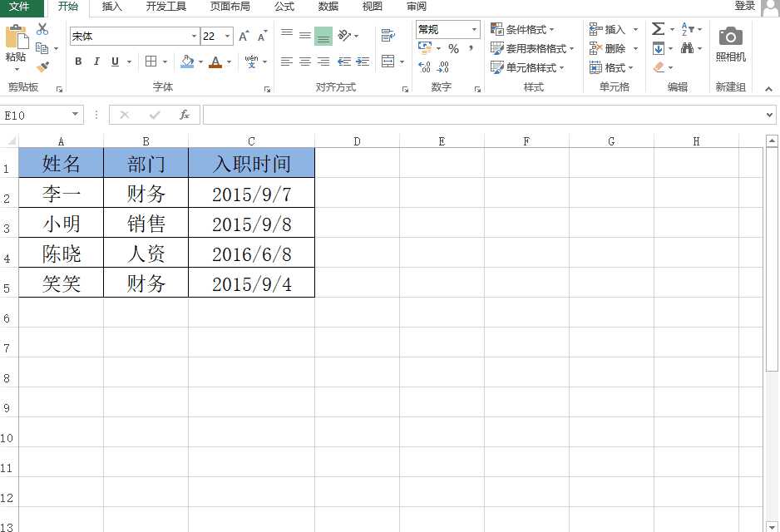This screenshot has height=532, width=780.
Task: Click the Format Painter brush icon
Action: (42, 66)
